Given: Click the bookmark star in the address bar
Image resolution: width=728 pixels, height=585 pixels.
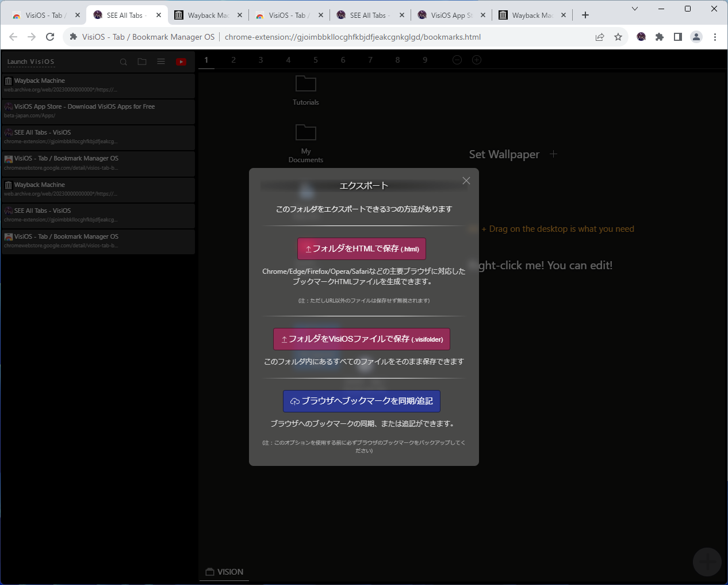Looking at the screenshot, I should pyautogui.click(x=618, y=36).
